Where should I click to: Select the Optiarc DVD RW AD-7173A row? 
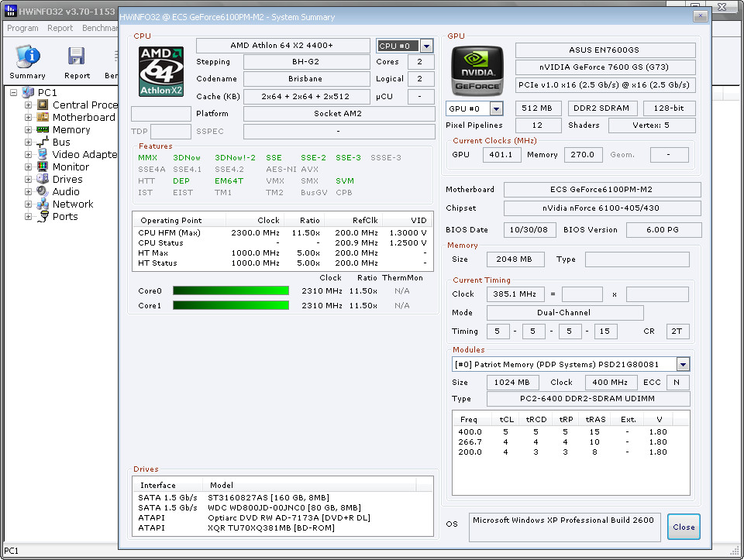coord(283,518)
